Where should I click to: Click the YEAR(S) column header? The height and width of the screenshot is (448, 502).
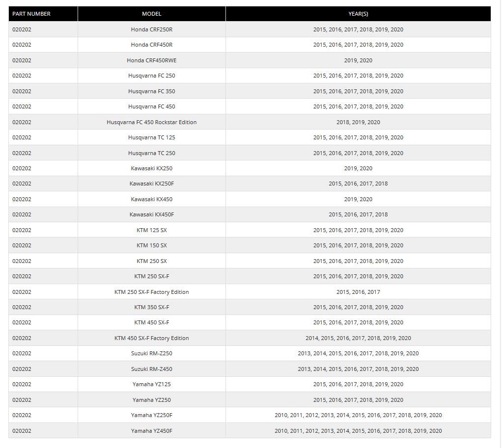tap(358, 14)
